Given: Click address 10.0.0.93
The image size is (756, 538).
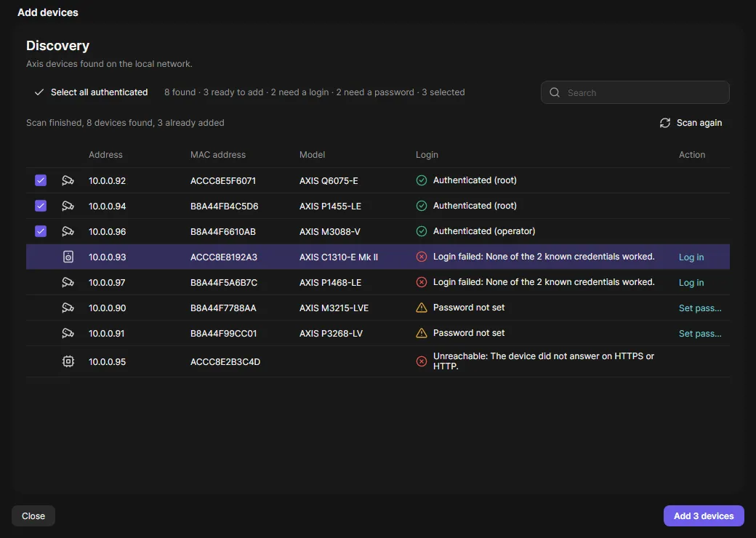Looking at the screenshot, I should 107,257.
